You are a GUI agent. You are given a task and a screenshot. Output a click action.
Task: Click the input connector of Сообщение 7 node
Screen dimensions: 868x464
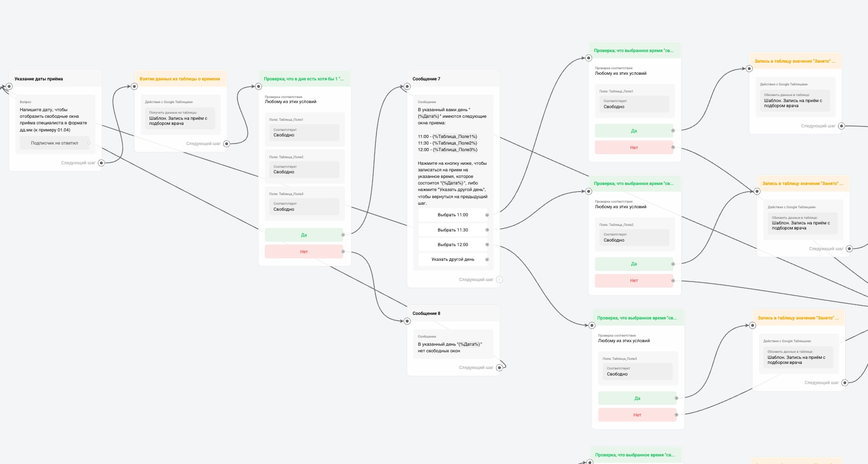(407, 86)
